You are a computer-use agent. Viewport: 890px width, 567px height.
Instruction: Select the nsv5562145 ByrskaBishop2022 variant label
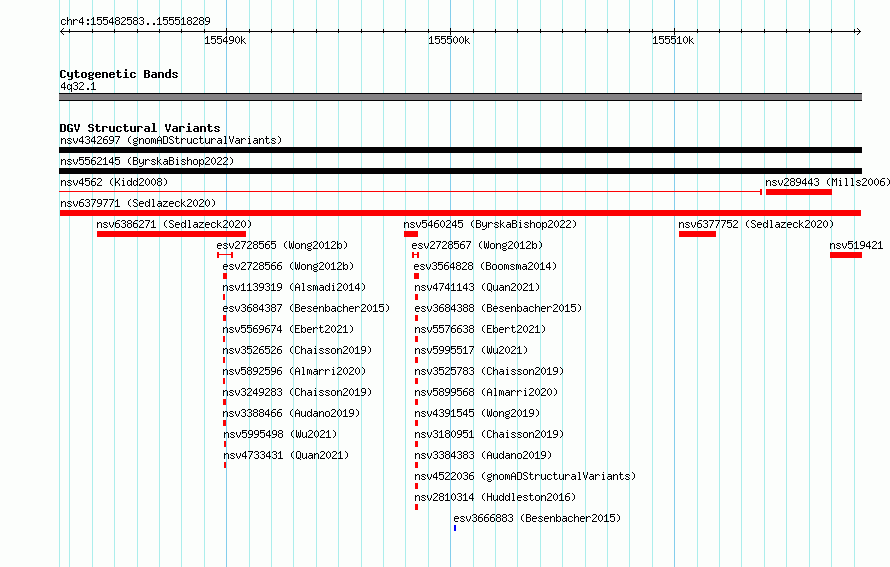point(147,161)
